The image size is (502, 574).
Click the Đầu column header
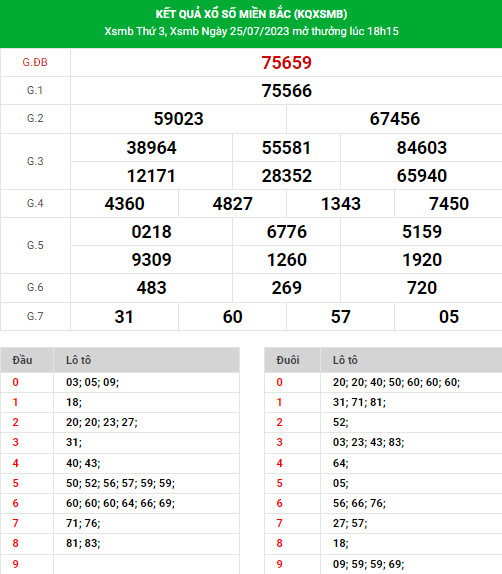coord(22,360)
